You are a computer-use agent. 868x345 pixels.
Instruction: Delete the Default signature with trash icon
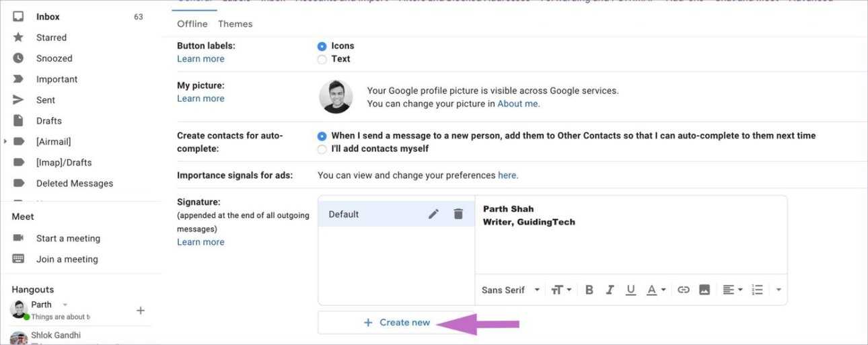(x=458, y=214)
